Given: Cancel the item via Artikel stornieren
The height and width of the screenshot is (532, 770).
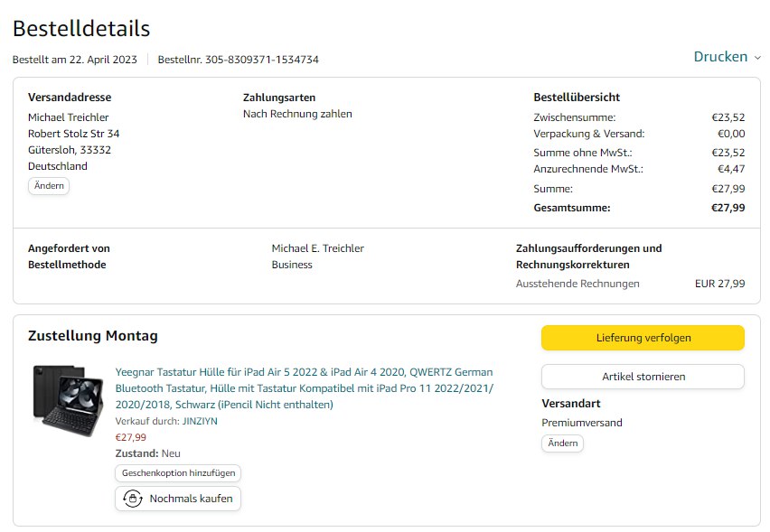Looking at the screenshot, I should tap(643, 377).
